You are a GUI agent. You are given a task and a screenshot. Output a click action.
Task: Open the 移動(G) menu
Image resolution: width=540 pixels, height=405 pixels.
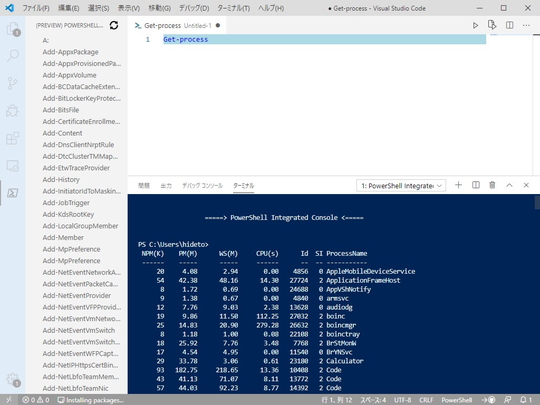point(159,8)
